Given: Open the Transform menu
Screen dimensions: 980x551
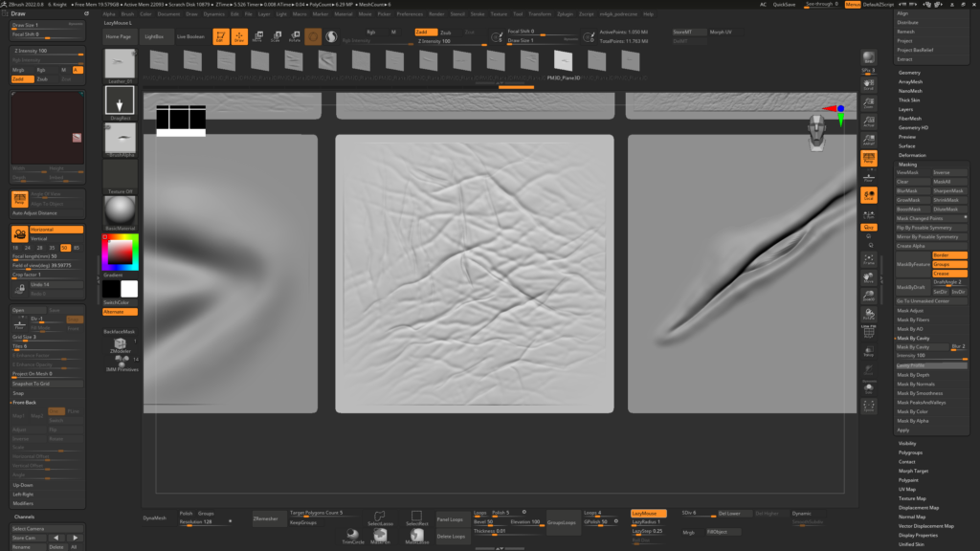Looking at the screenshot, I should 540,13.
